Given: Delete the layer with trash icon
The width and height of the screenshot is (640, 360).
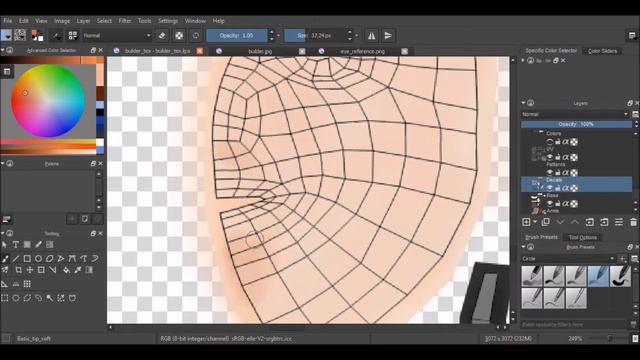Looking at the screenshot, I should [x=633, y=222].
